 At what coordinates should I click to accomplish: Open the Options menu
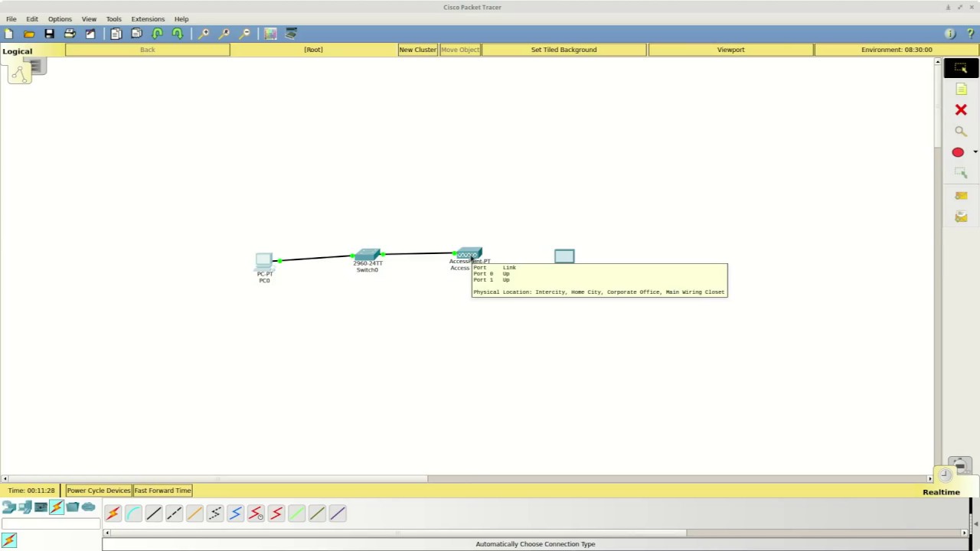[60, 19]
